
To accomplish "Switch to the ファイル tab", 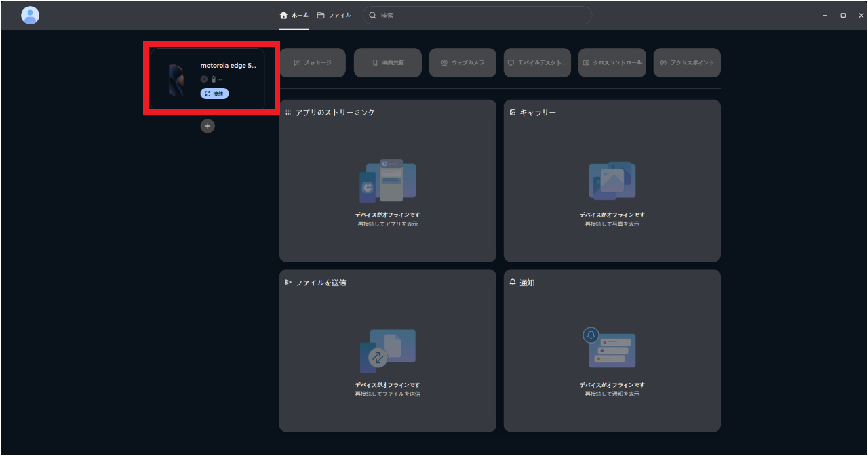I will tap(334, 14).
